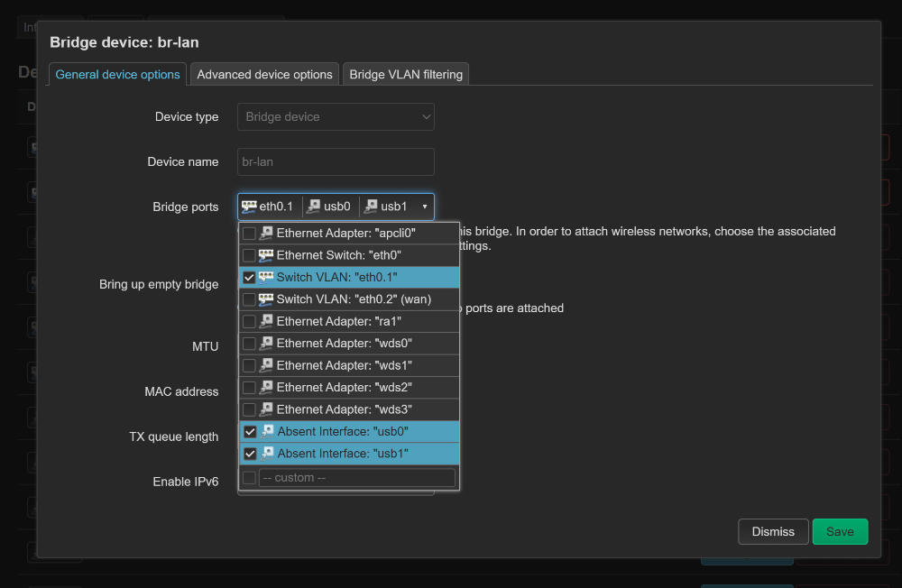Click the Dismiss button
The height and width of the screenshot is (588, 902).
point(773,532)
